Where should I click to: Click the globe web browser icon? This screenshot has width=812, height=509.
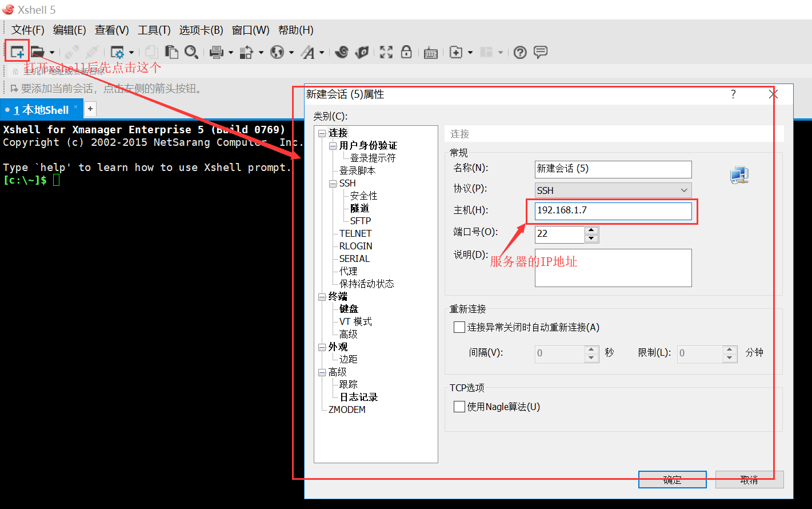277,52
